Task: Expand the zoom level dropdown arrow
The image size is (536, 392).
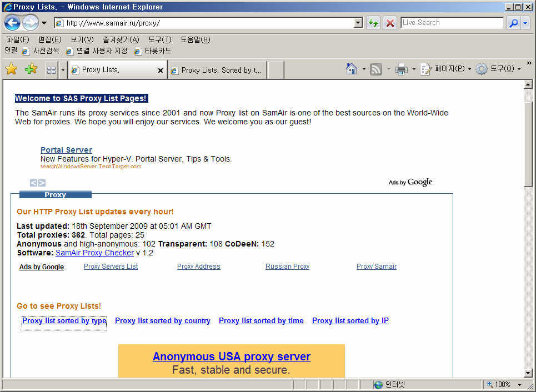Action: [x=519, y=385]
